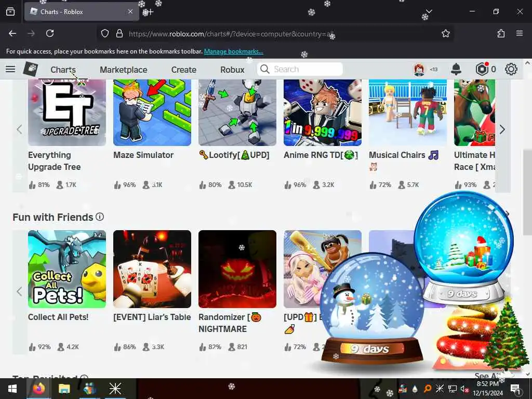Click the snowflake app taskbar icon
The image size is (532, 399).
coord(115,389)
